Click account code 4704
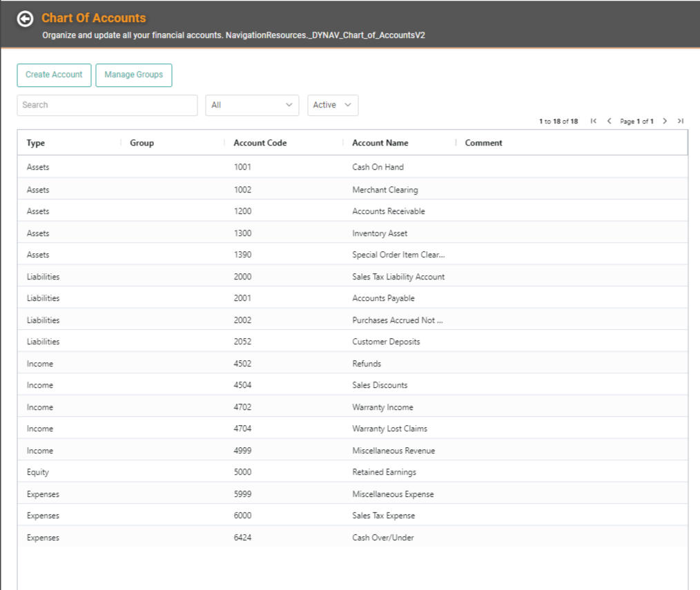700x590 pixels. pyautogui.click(x=242, y=429)
